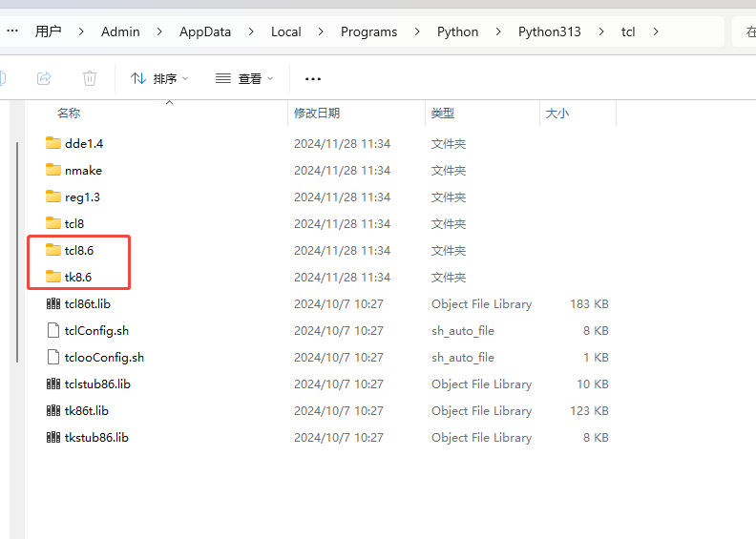
Task: Open the 查看 view dropdown
Action: 244,78
